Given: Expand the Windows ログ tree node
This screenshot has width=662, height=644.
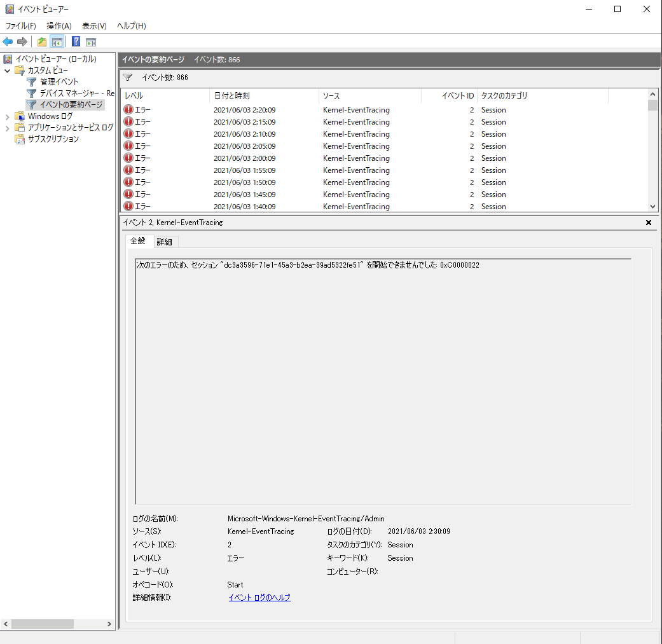Looking at the screenshot, I should [x=7, y=116].
